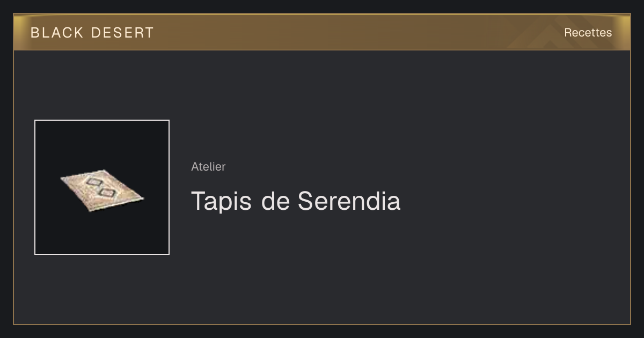Open the Recettes link in the header
This screenshot has width=644, height=338.
[x=588, y=33]
